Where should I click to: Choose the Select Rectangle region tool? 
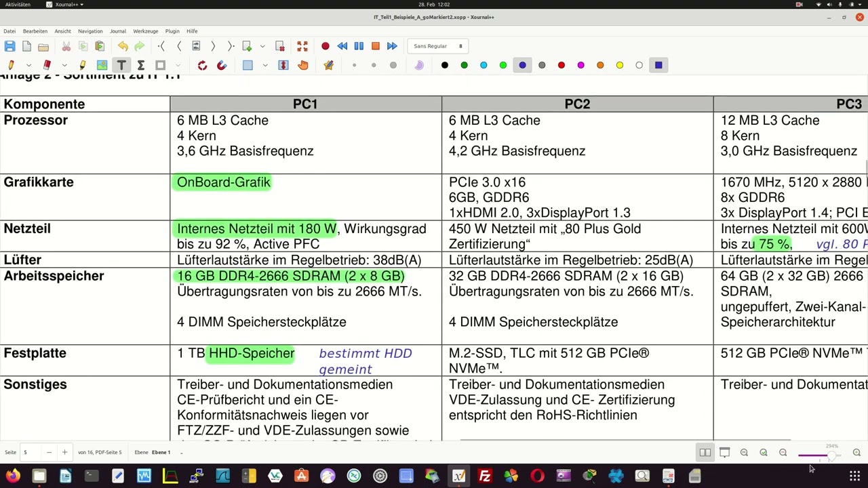pos(248,65)
